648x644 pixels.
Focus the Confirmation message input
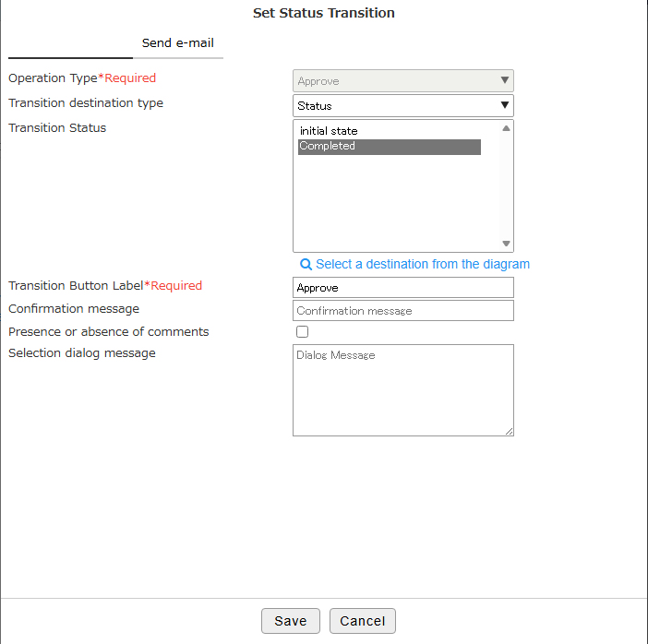point(403,311)
